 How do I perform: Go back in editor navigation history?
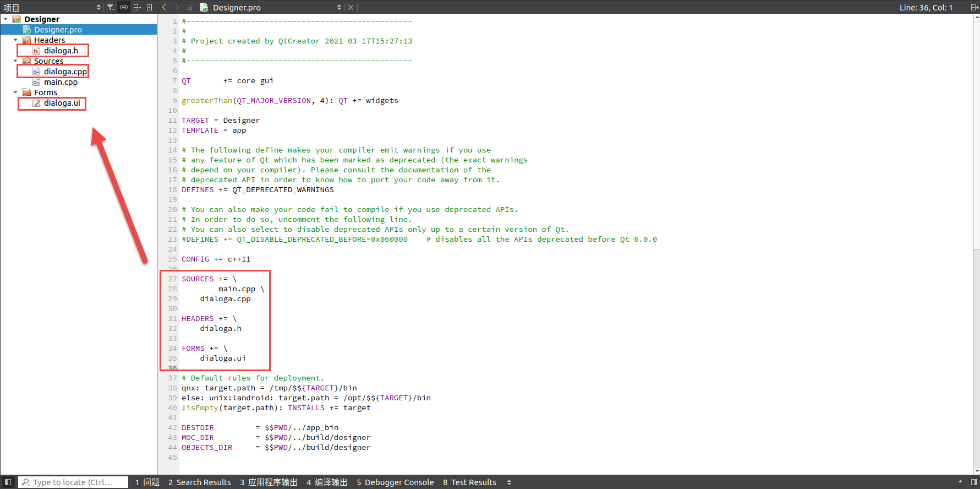[x=164, y=7]
